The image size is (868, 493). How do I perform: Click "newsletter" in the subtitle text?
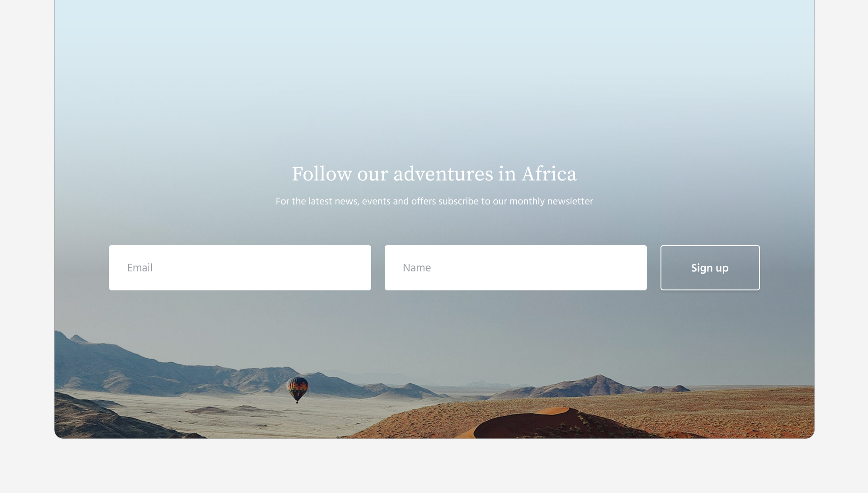tap(570, 201)
